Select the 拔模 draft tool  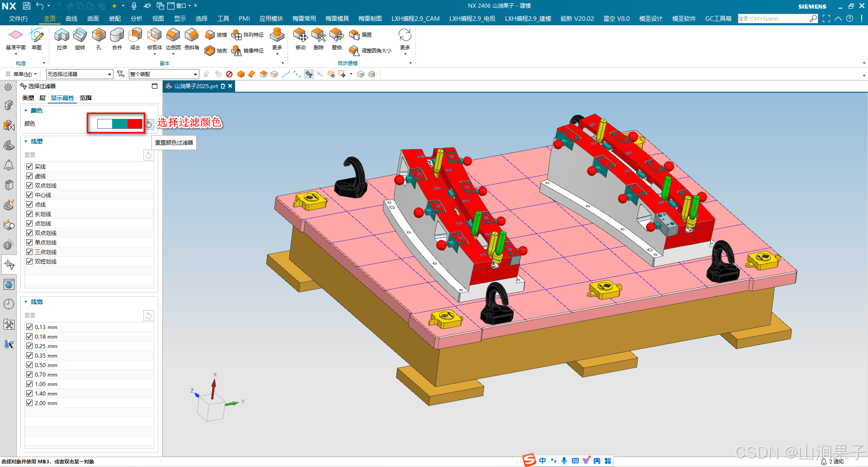tap(216, 35)
